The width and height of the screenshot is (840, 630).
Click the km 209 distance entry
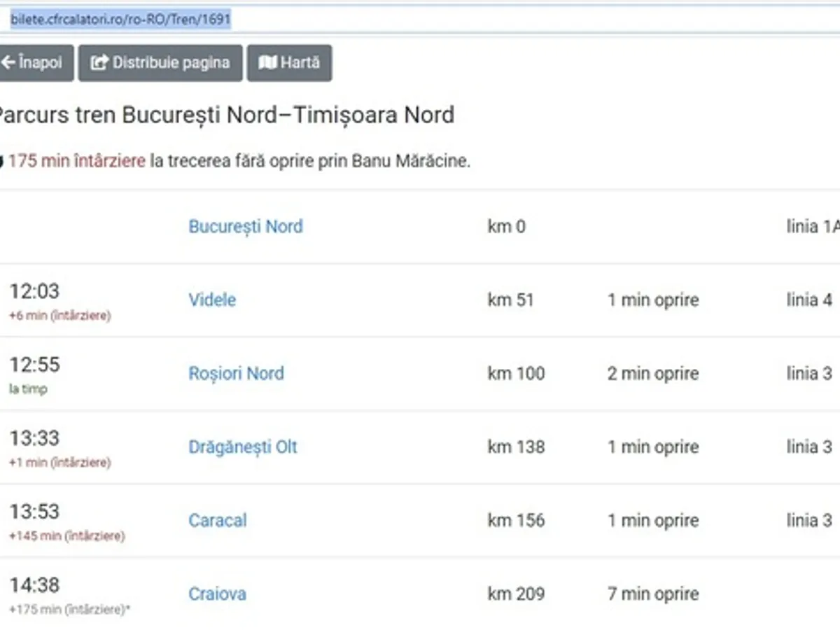(x=516, y=594)
